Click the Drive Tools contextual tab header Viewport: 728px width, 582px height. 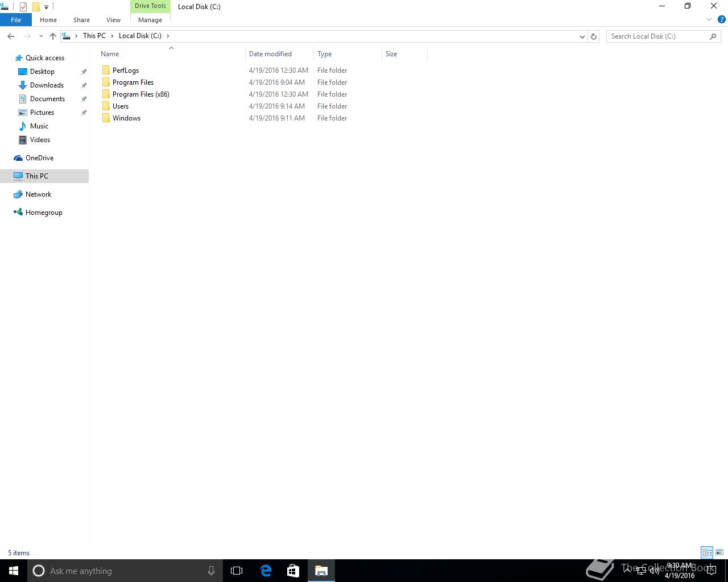(x=150, y=6)
